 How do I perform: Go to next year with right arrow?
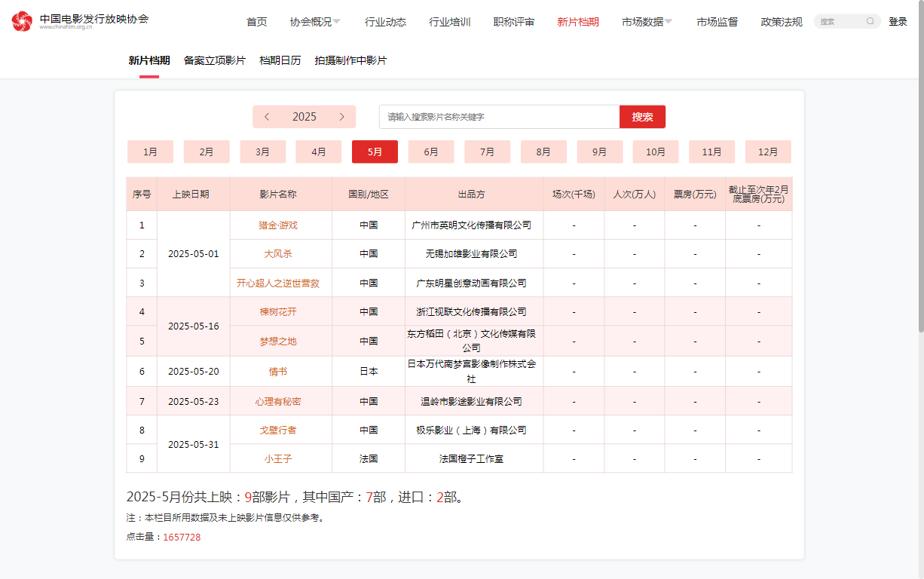point(341,117)
